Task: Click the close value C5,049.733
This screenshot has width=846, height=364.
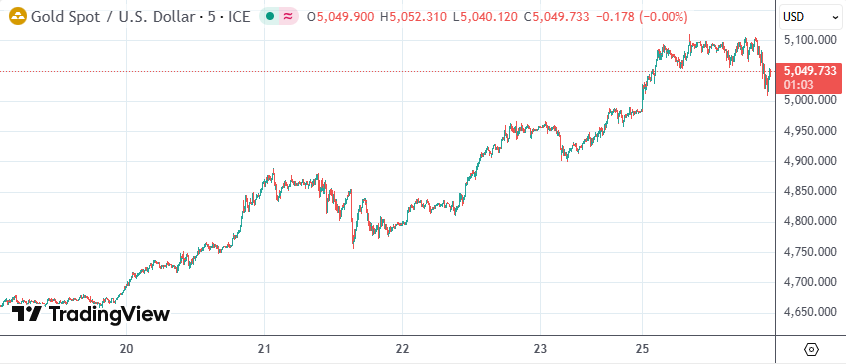Action: pos(557,17)
